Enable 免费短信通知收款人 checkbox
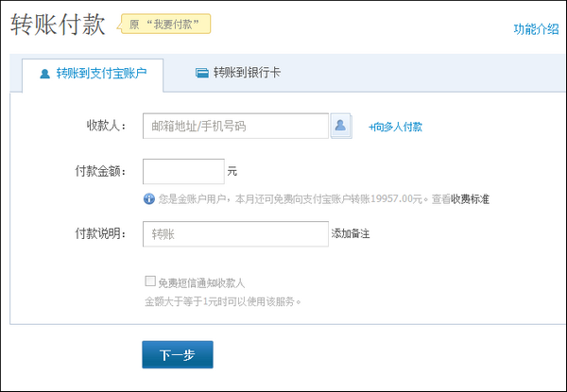This screenshot has height=392, width=567. 150,281
